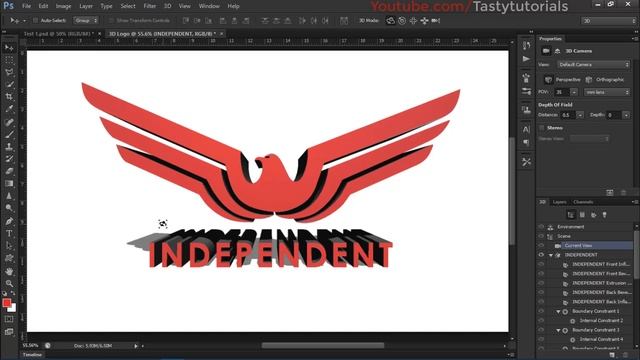
Task: Select the Clone Stamp tool
Action: pyautogui.click(x=9, y=147)
